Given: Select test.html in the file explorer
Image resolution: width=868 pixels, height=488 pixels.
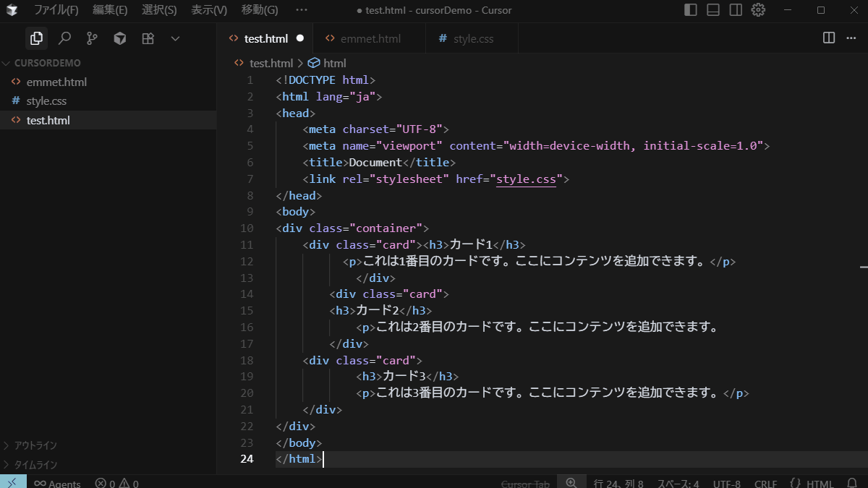Looking at the screenshot, I should pyautogui.click(x=109, y=120).
